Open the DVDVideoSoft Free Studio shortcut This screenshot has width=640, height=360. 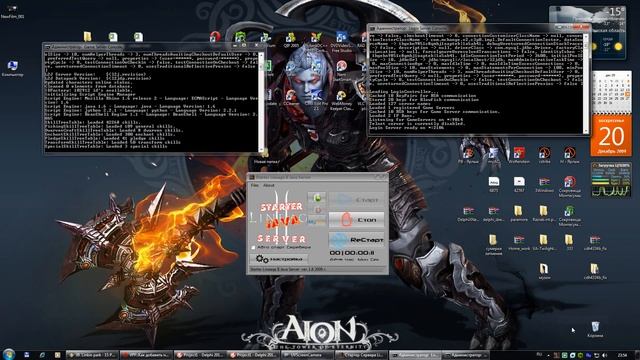coord(342,42)
